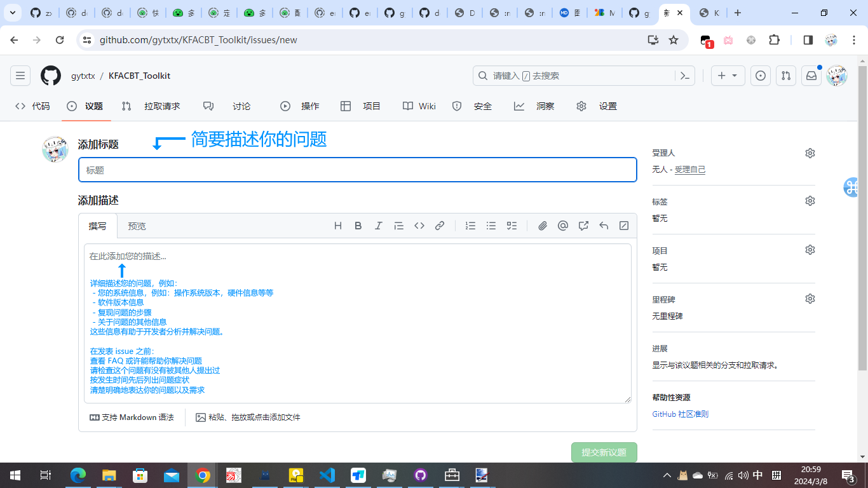Bookmark this page with the star icon
Viewport: 868px width, 488px height.
coord(674,40)
